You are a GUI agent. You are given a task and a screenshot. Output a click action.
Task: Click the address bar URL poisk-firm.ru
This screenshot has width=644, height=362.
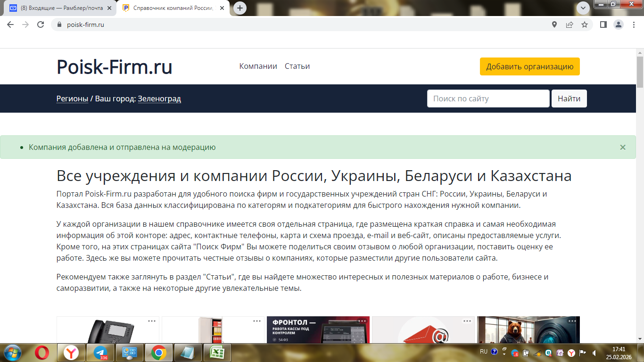pyautogui.click(x=85, y=25)
